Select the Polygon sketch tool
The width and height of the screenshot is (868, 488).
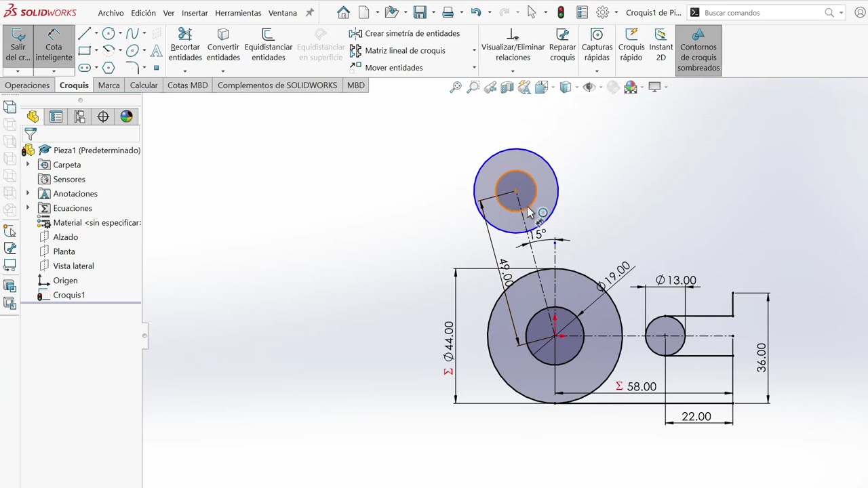[x=108, y=67]
